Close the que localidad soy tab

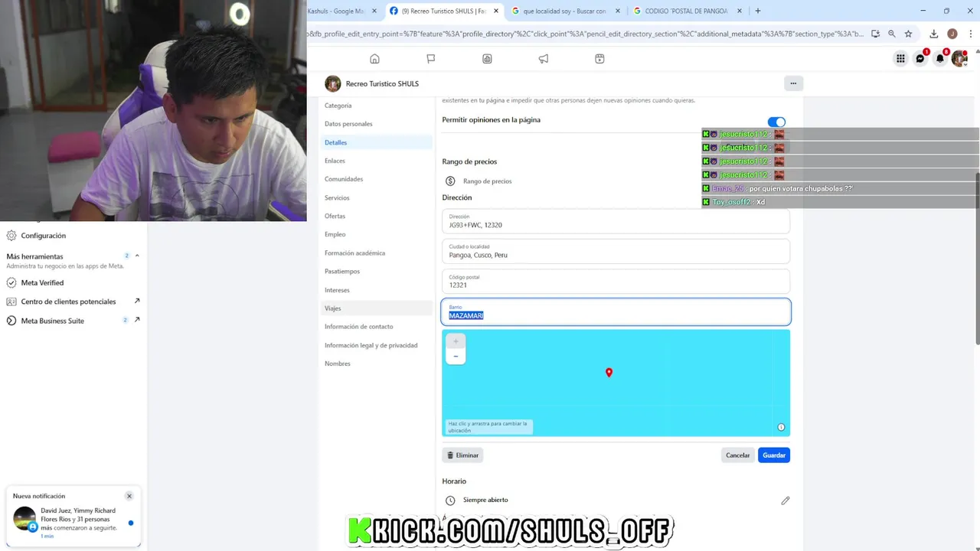[617, 11]
